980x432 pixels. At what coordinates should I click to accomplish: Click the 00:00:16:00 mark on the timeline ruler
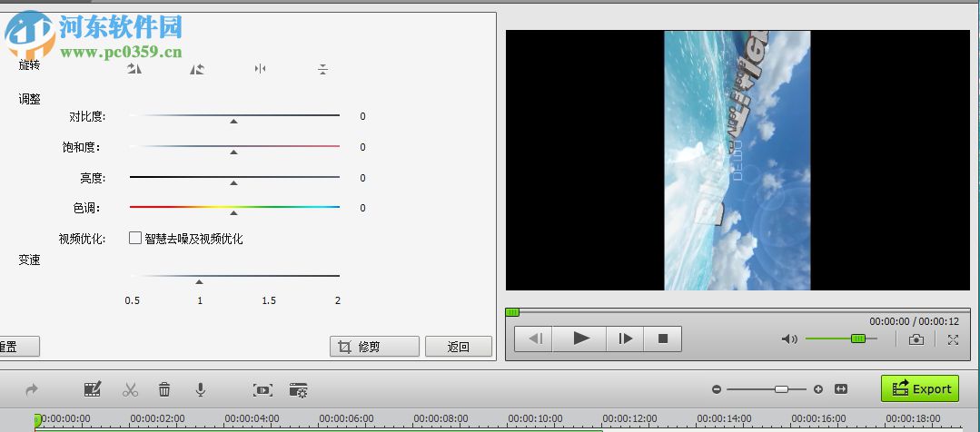(x=818, y=418)
